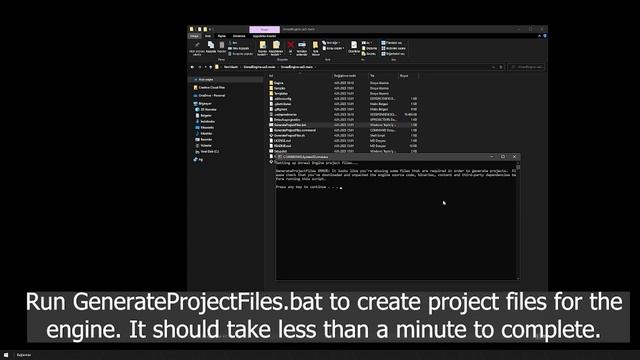Click the pink Manage contextual tab
The image size is (640, 360).
tap(264, 29)
